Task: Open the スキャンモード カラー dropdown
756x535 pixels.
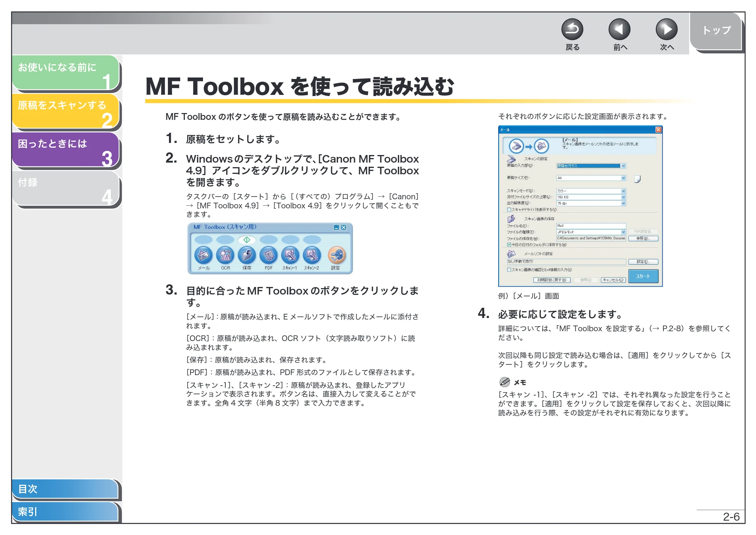Action: click(591, 191)
